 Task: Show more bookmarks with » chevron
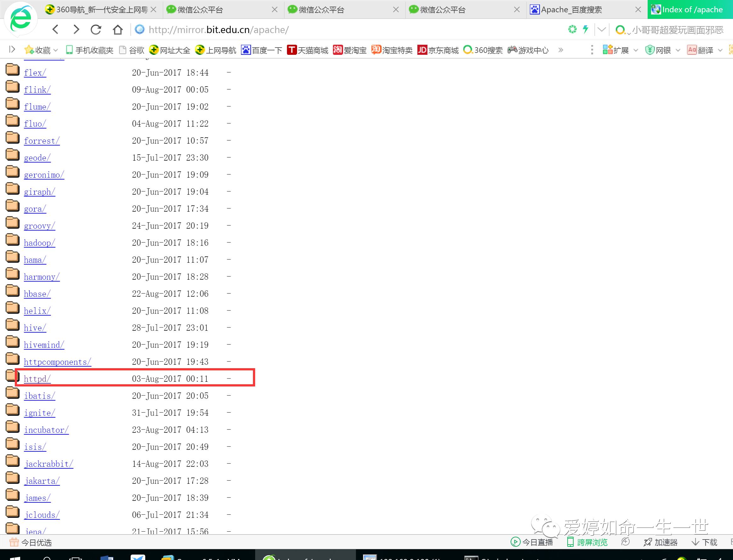tap(561, 50)
